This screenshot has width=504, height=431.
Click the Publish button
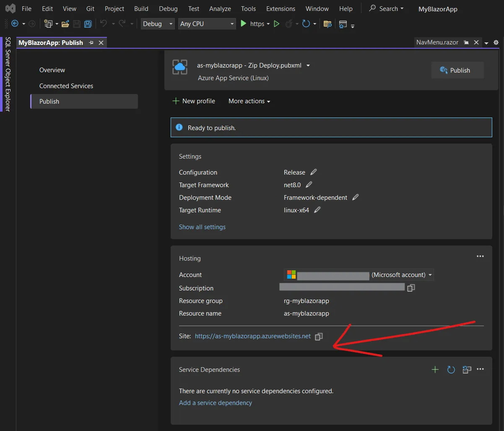(x=457, y=70)
